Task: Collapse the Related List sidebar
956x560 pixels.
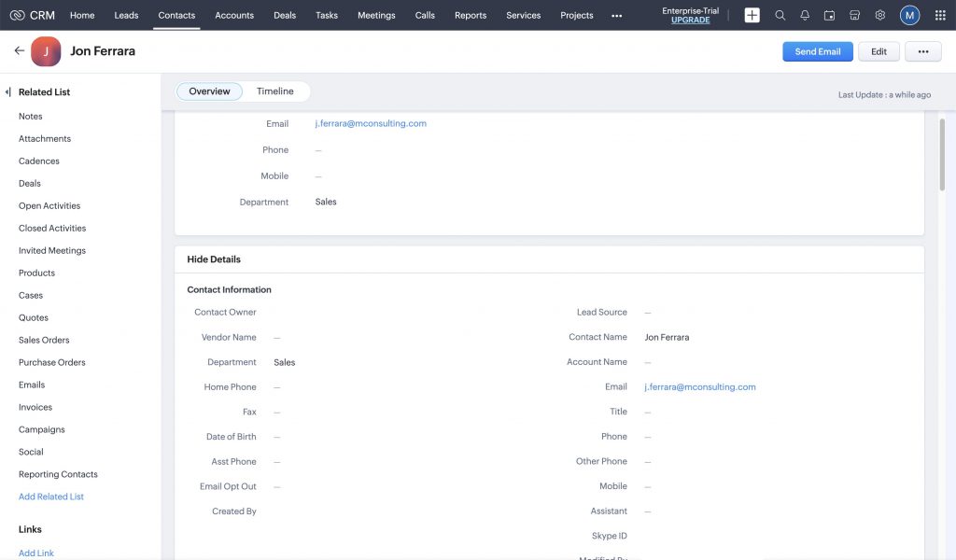Action: [x=8, y=92]
